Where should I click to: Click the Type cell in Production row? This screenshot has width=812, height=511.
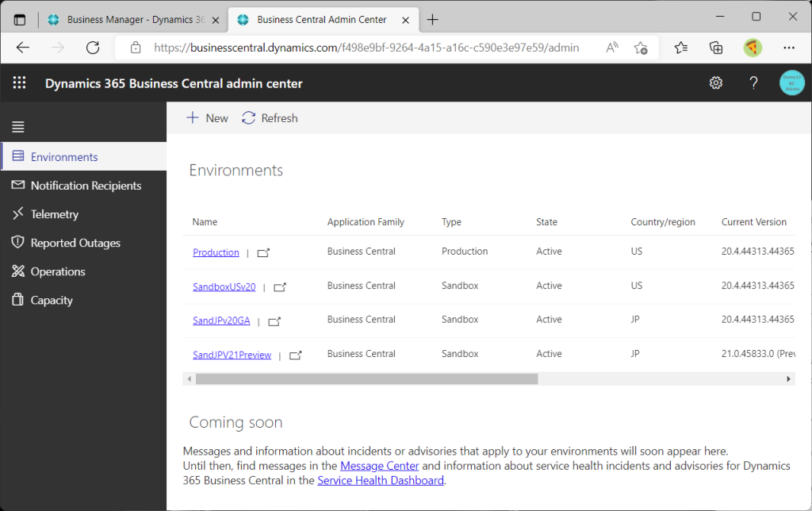(x=465, y=252)
